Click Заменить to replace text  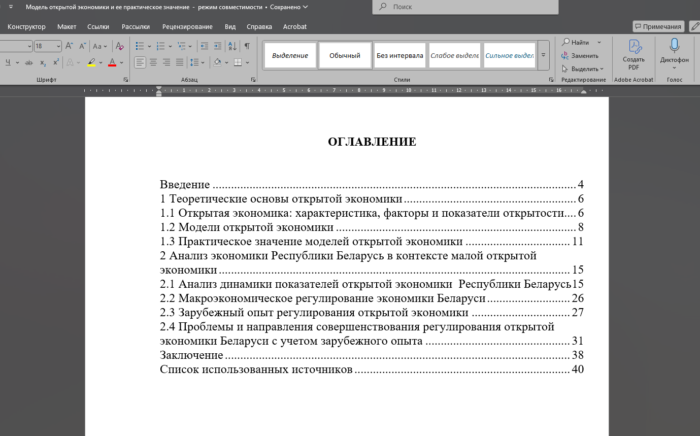point(580,56)
